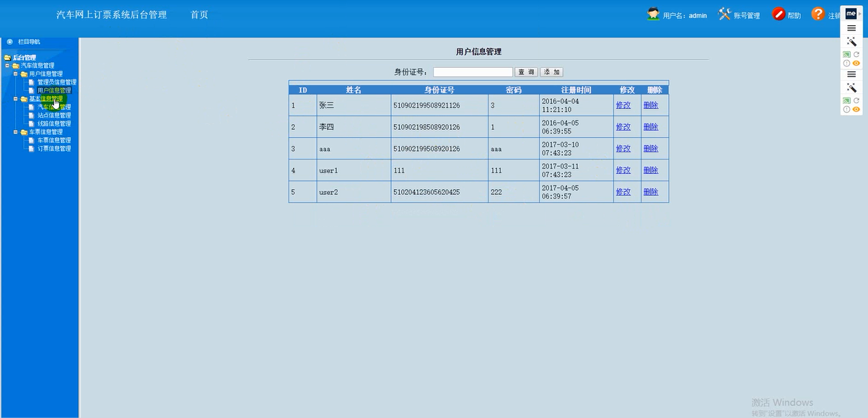The height and width of the screenshot is (418, 868).
Task: Click the 栏目导航 round arrow icon
Action: click(x=10, y=42)
